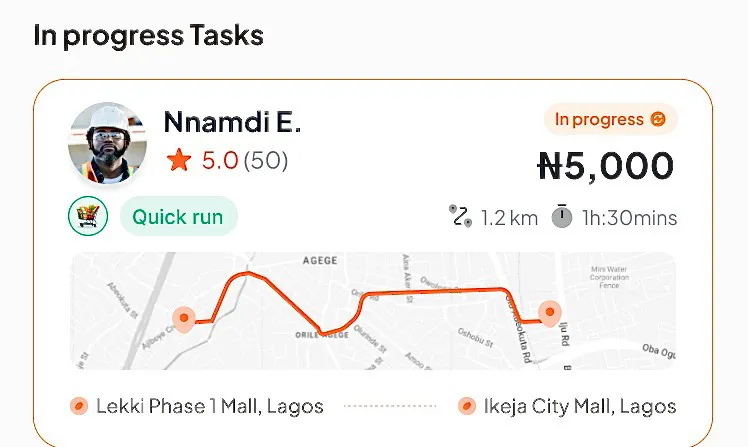Click the route distance icon

(460, 216)
